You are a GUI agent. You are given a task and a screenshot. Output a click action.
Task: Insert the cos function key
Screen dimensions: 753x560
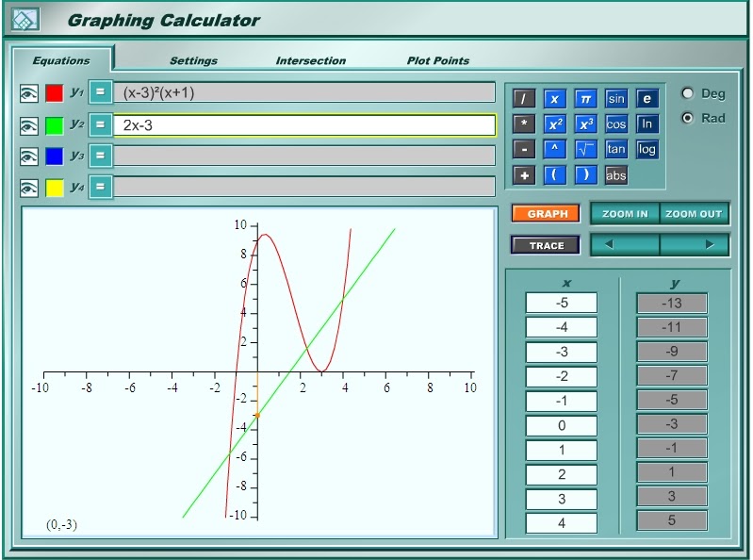tap(616, 124)
